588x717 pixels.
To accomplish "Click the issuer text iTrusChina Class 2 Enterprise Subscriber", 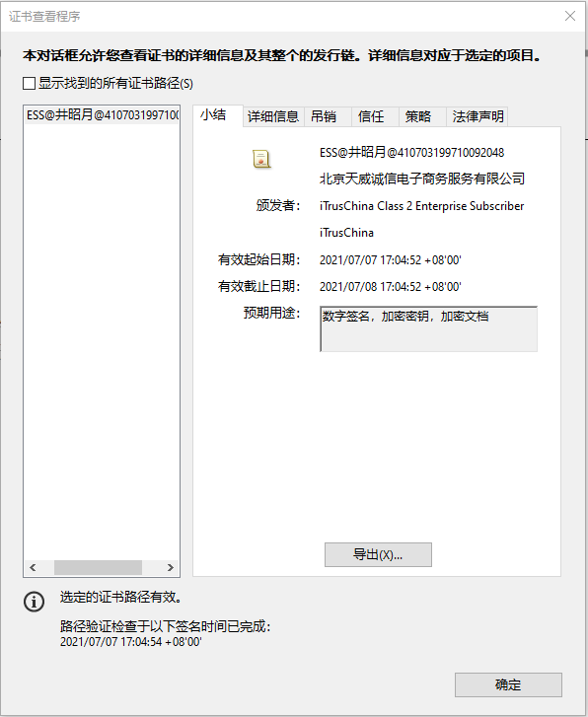I will (x=421, y=206).
